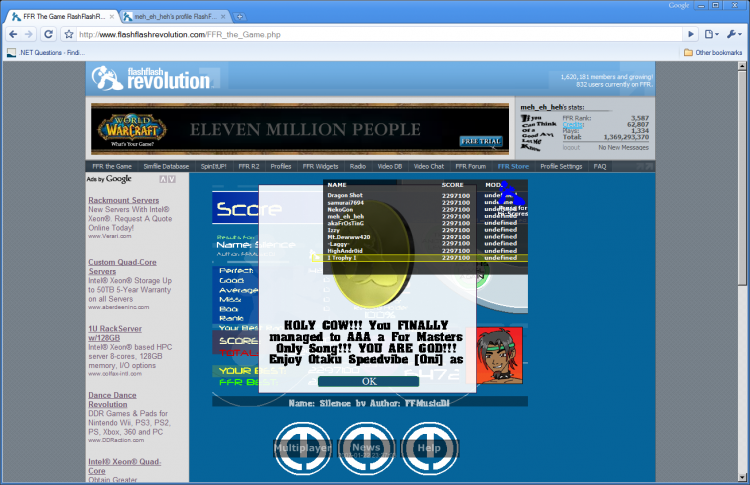Click the address bar URL field
750x485 pixels.
point(378,34)
